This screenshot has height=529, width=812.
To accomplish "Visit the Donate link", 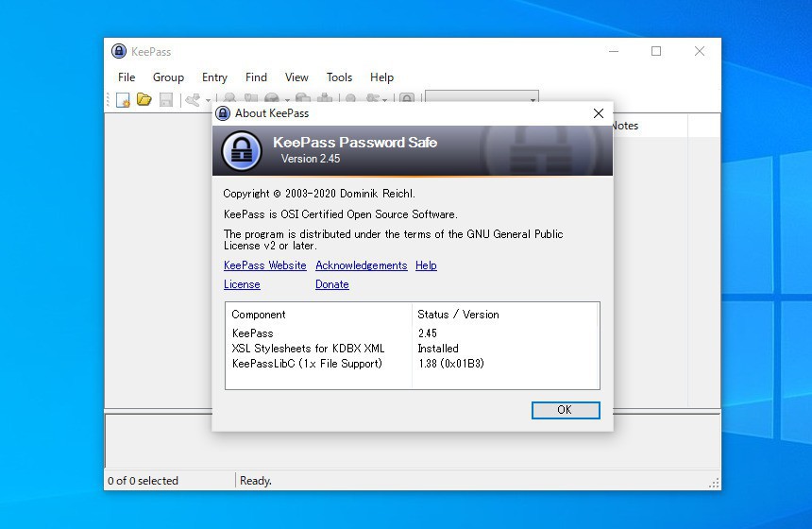I will pyautogui.click(x=331, y=284).
